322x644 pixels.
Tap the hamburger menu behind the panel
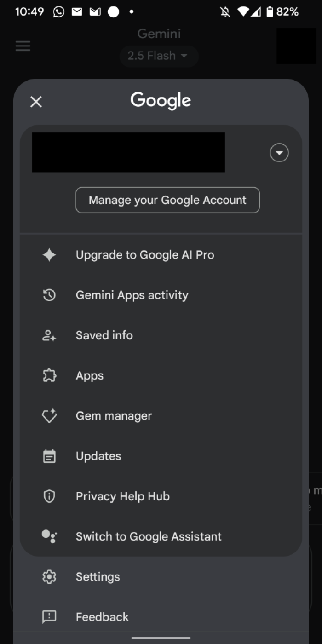click(23, 46)
